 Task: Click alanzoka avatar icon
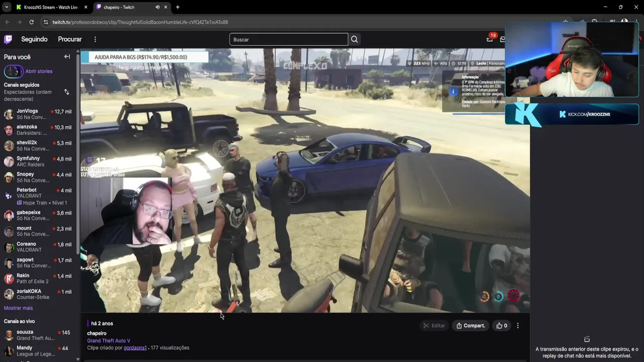point(9,130)
